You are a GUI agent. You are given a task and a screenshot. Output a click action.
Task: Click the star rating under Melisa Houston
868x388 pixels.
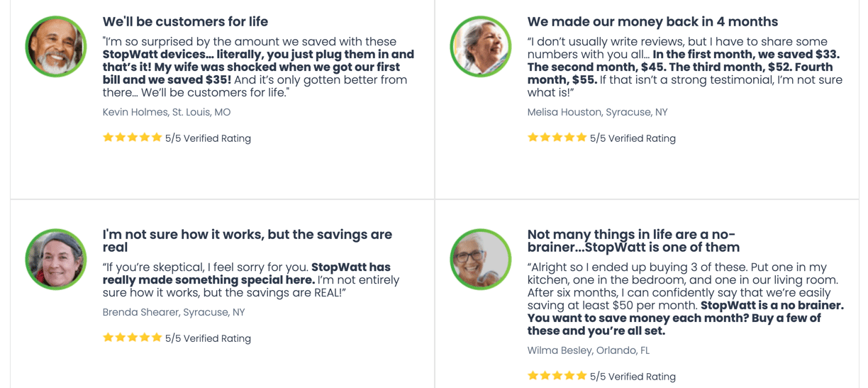point(557,138)
